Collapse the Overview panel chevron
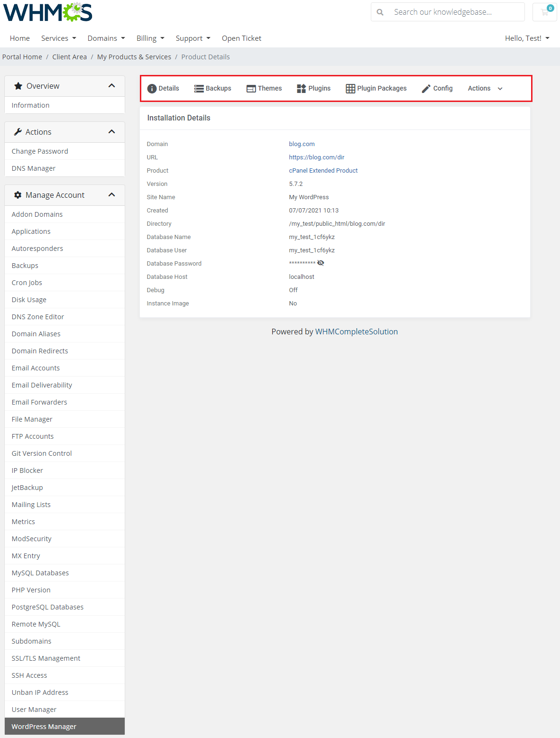Viewport: 560px width, 738px height. (x=112, y=86)
